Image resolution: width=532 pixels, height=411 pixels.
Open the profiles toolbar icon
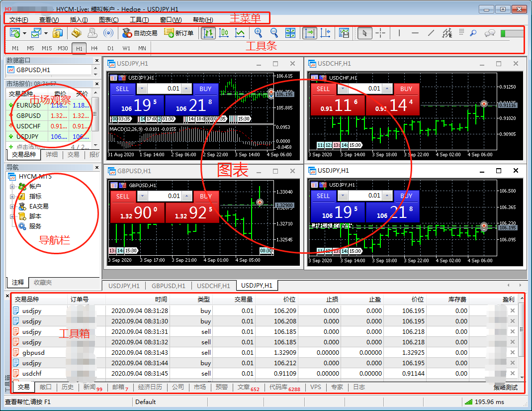pos(36,33)
